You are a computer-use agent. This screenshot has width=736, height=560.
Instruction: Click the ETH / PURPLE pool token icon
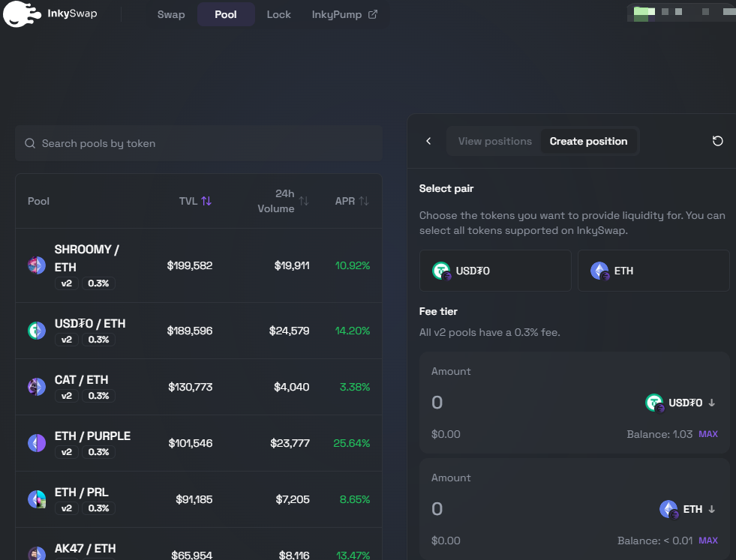click(37, 443)
